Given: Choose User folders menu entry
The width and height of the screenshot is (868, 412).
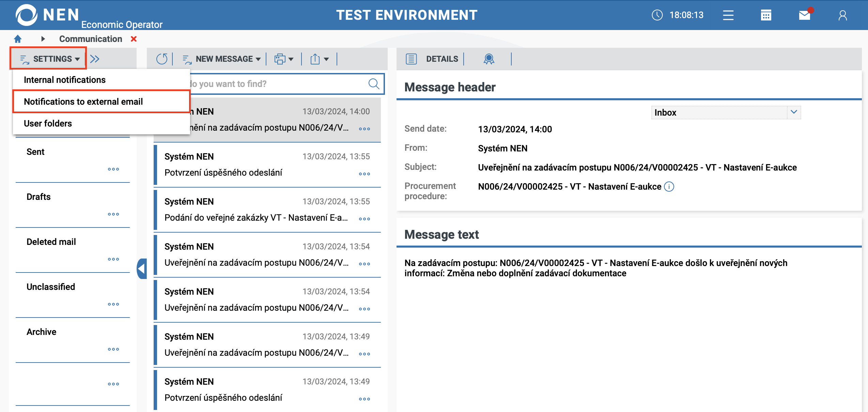Looking at the screenshot, I should 48,123.
